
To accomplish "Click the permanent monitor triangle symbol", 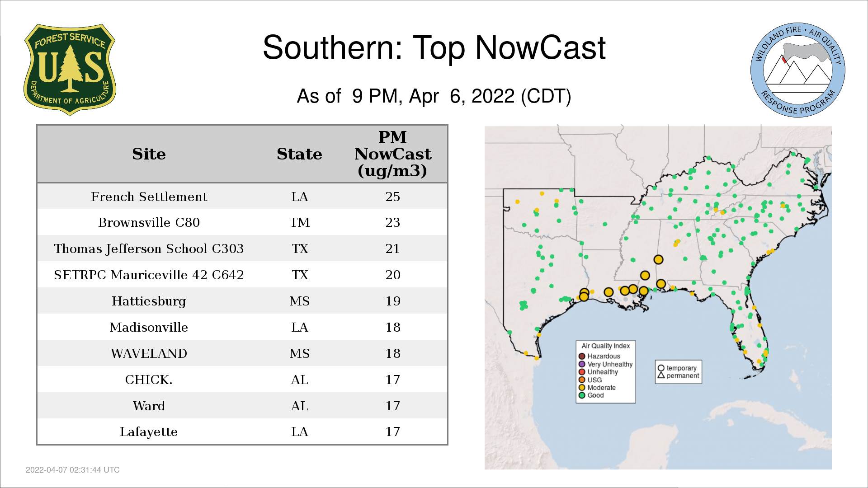I will click(661, 375).
